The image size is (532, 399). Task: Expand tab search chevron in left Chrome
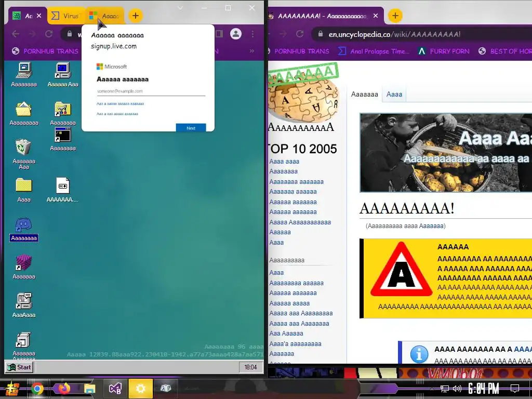tap(180, 8)
